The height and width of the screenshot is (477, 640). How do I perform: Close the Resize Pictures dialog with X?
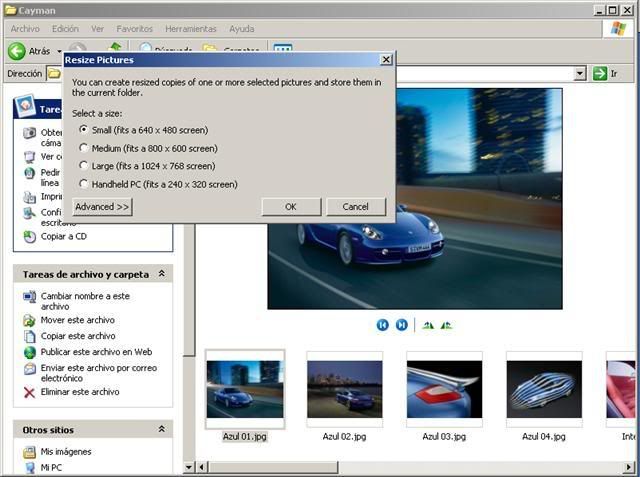pyautogui.click(x=386, y=60)
